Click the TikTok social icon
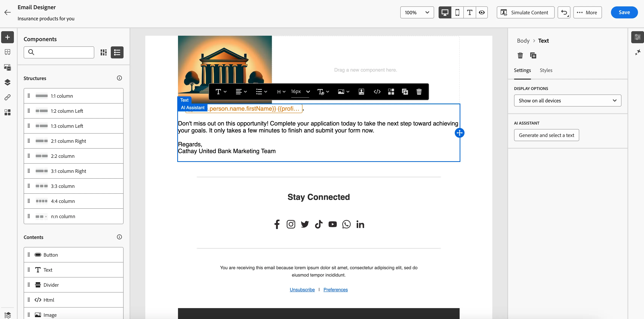The height and width of the screenshot is (319, 644). click(318, 224)
